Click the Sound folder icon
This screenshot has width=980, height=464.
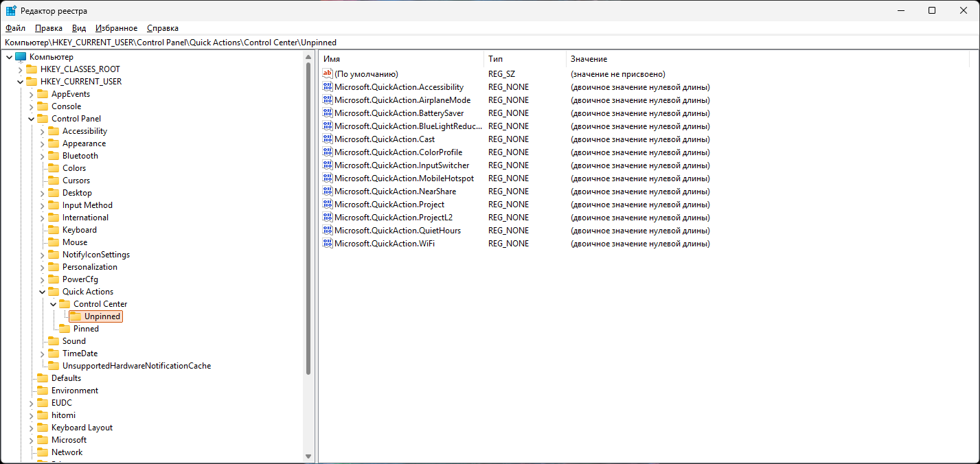pyautogui.click(x=54, y=341)
